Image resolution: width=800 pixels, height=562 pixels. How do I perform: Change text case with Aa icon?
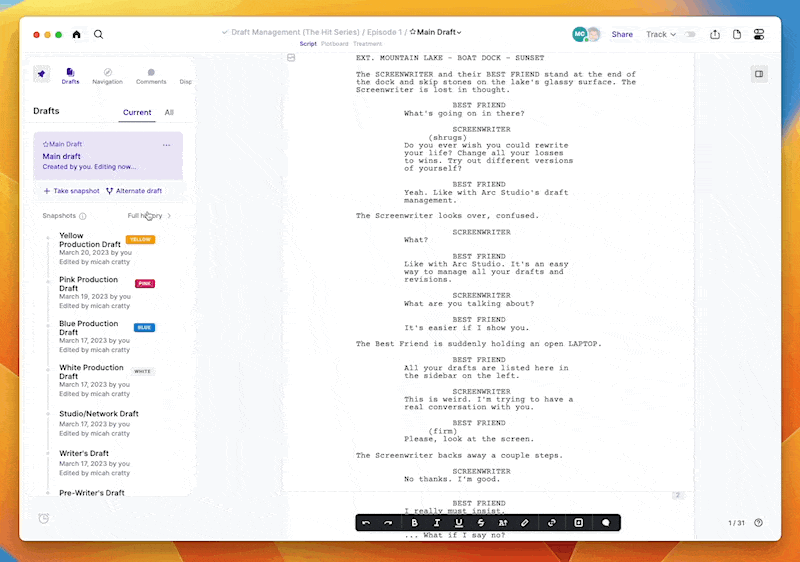503,523
